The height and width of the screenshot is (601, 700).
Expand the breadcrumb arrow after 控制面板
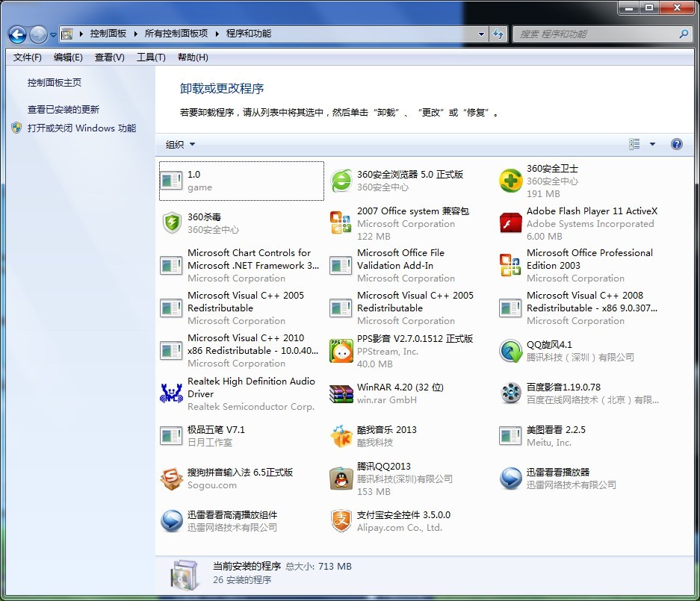tap(135, 34)
